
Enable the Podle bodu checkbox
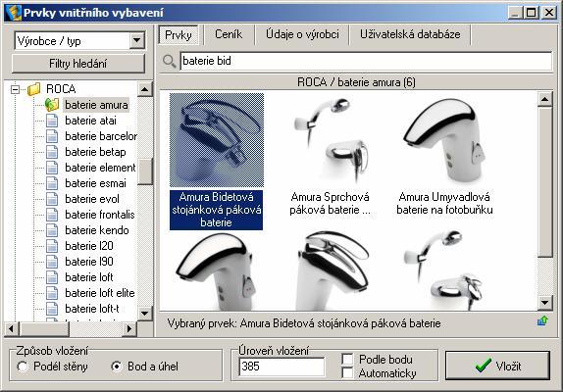click(347, 359)
